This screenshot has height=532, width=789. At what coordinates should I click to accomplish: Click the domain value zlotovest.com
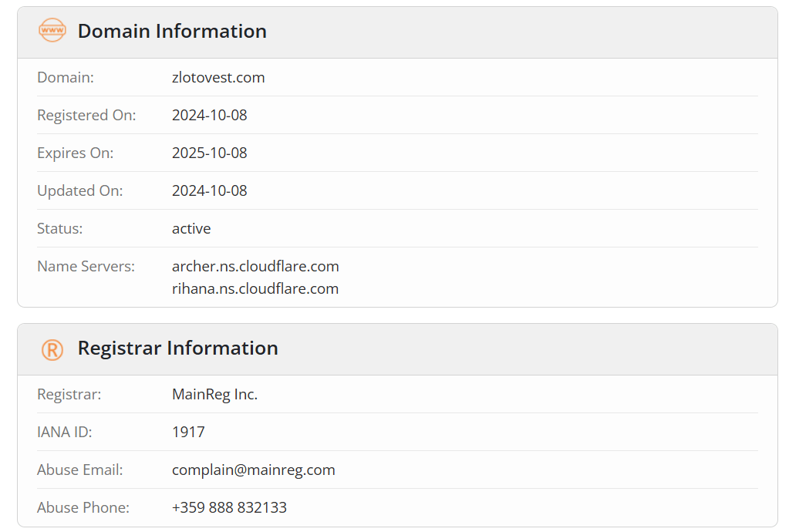point(218,77)
